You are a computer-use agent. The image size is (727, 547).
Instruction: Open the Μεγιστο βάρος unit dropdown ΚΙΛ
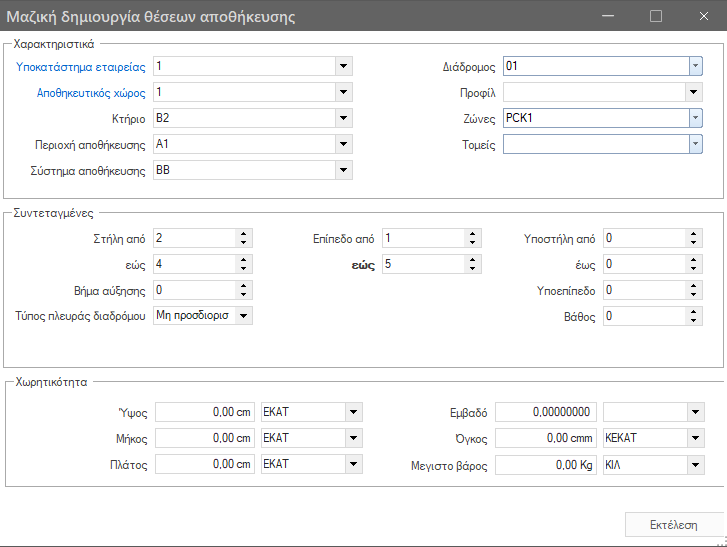[x=695, y=465]
